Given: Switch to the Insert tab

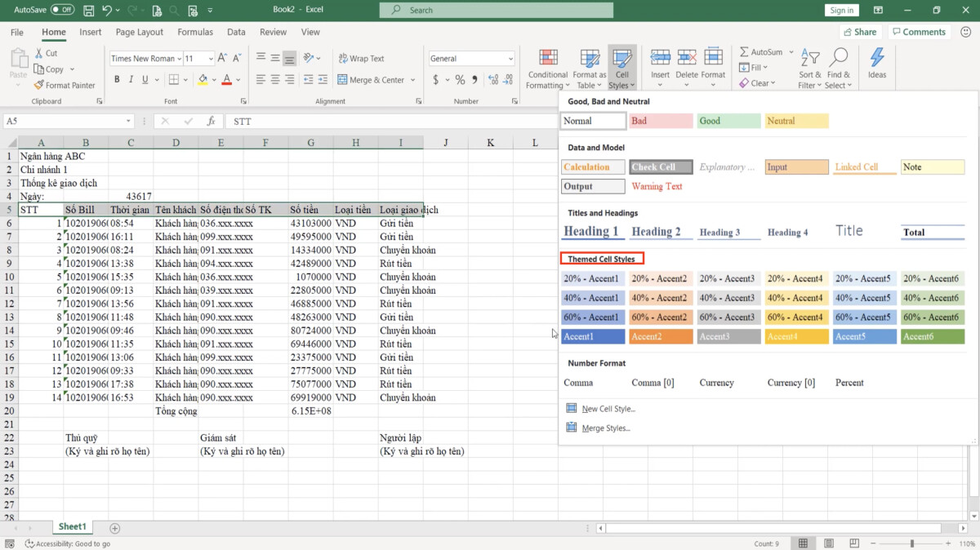Looking at the screenshot, I should tap(91, 32).
